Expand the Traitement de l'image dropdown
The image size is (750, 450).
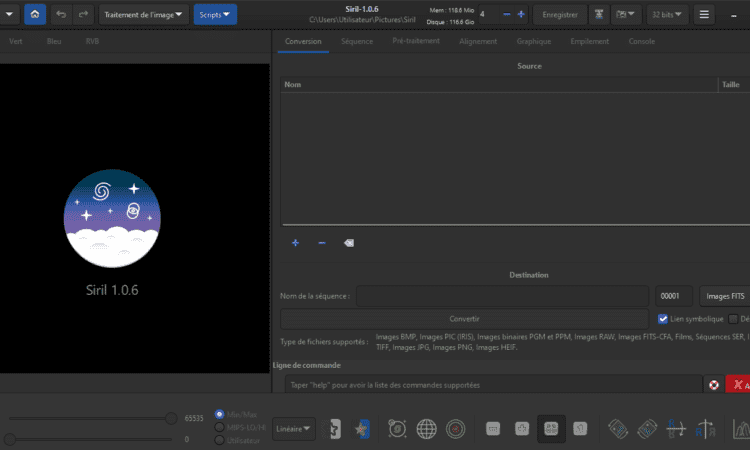click(143, 14)
